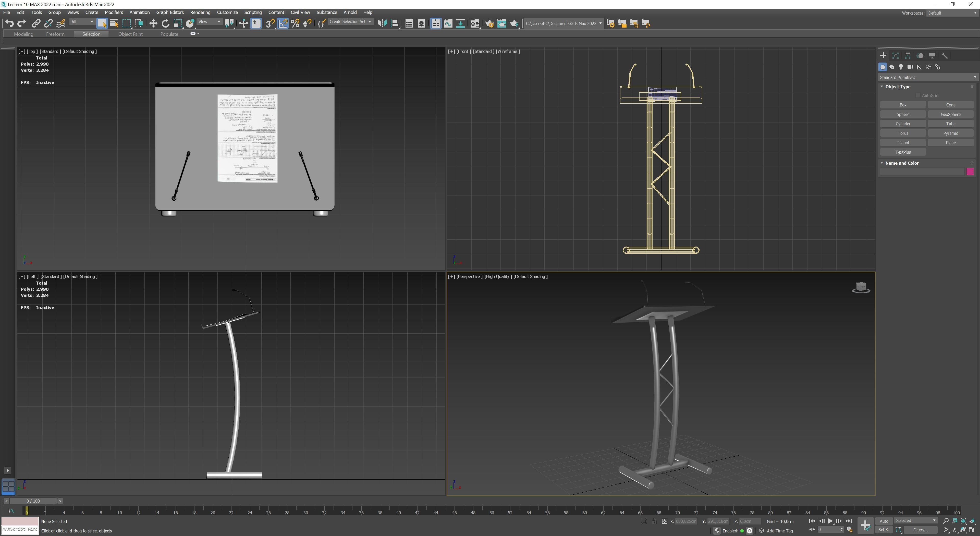Open the selection filter All dropdown

(x=82, y=22)
